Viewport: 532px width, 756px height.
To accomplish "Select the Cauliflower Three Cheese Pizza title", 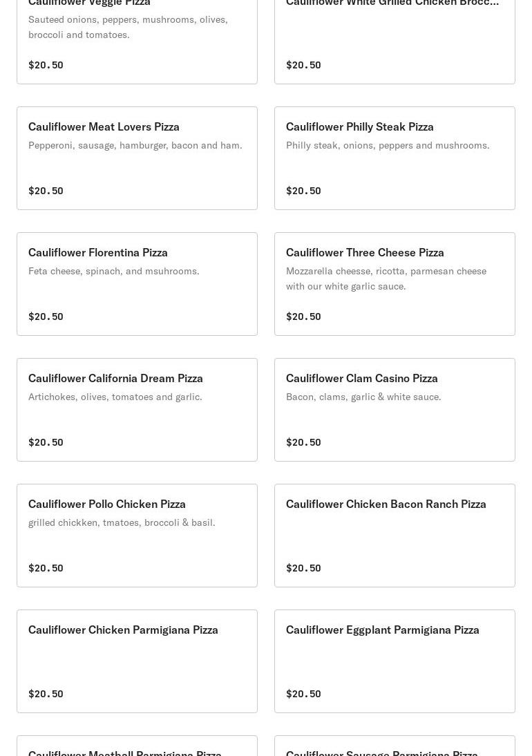I will pos(365,252).
